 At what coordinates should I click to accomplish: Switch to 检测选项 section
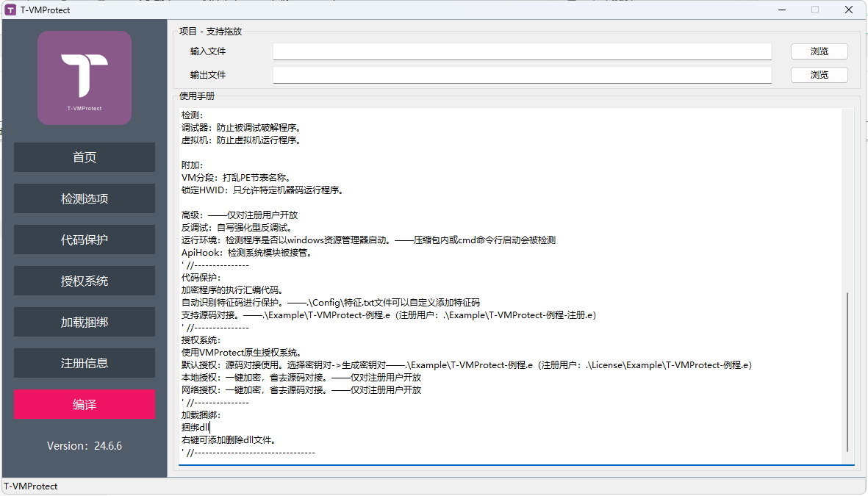click(84, 198)
